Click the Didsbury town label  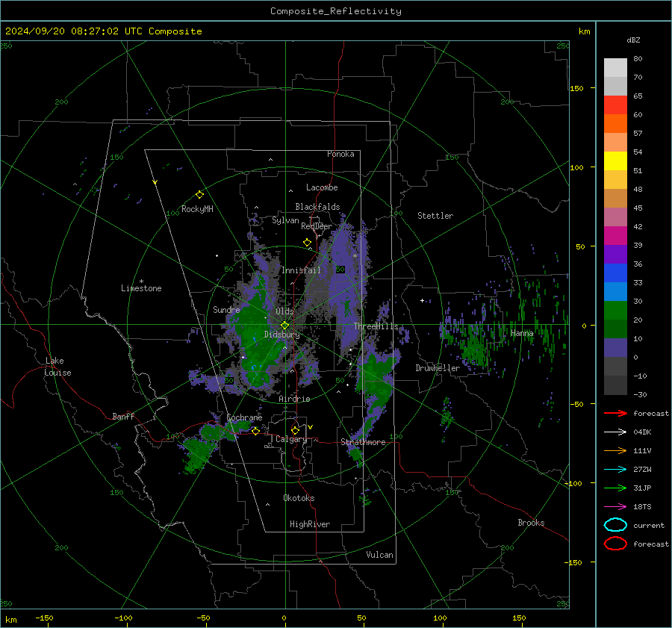[x=282, y=335]
